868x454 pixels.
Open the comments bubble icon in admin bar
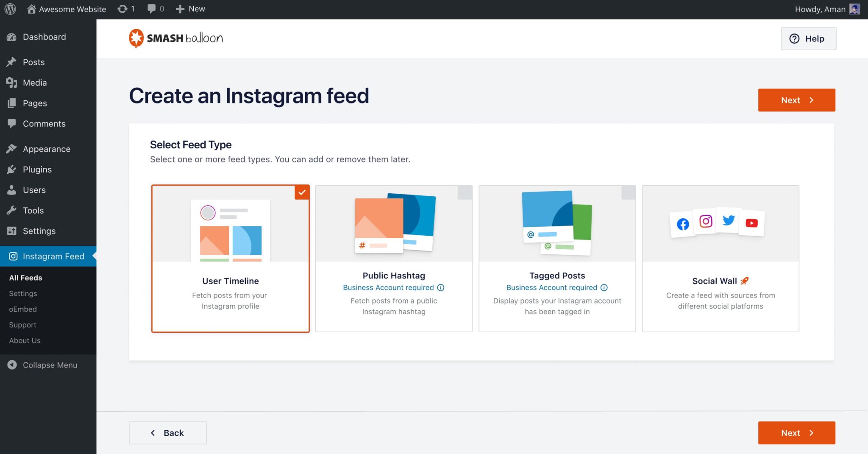(151, 9)
